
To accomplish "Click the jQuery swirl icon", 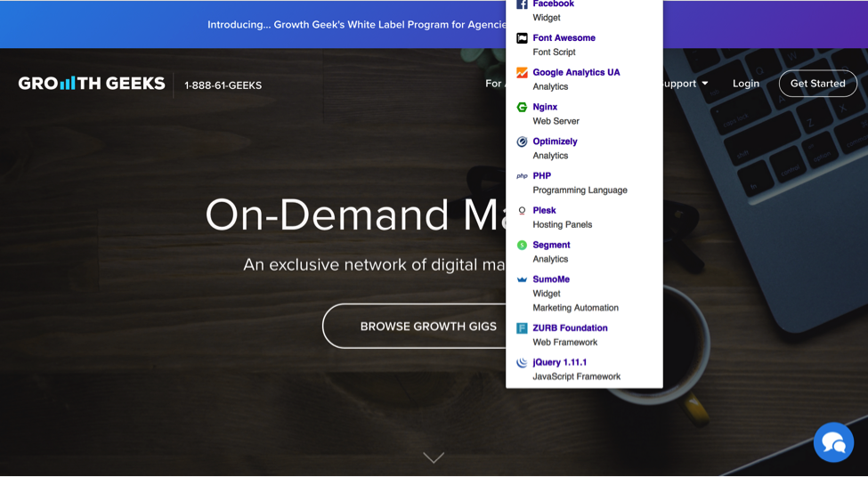I will [522, 362].
